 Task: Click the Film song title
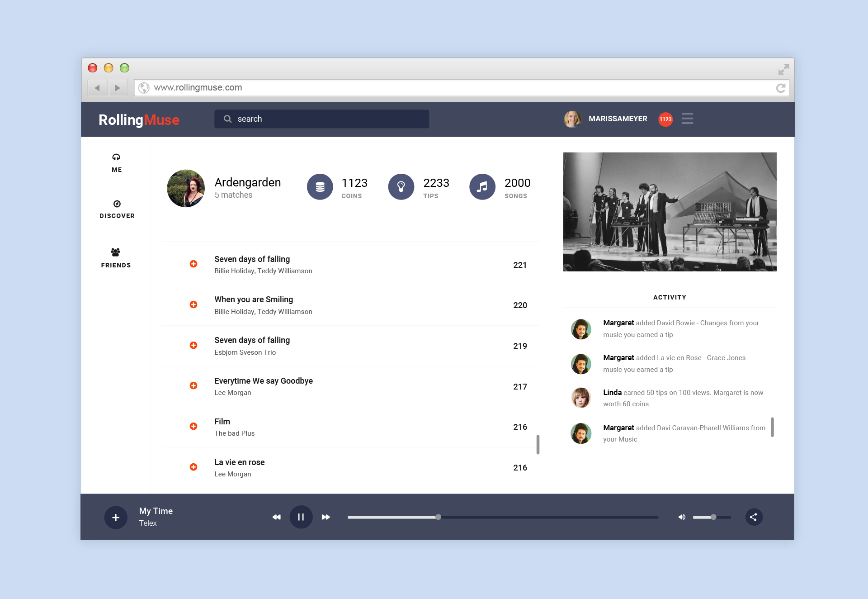pyautogui.click(x=222, y=422)
